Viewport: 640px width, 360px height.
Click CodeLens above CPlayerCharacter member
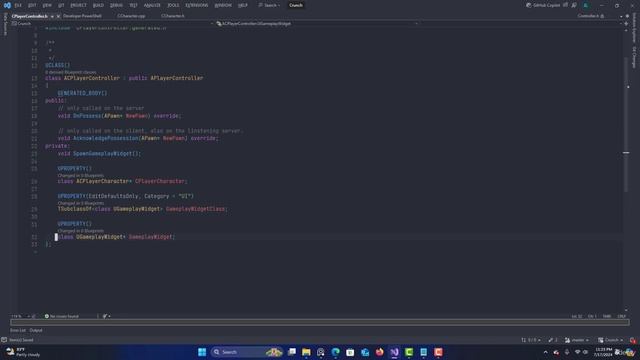(x=80, y=176)
